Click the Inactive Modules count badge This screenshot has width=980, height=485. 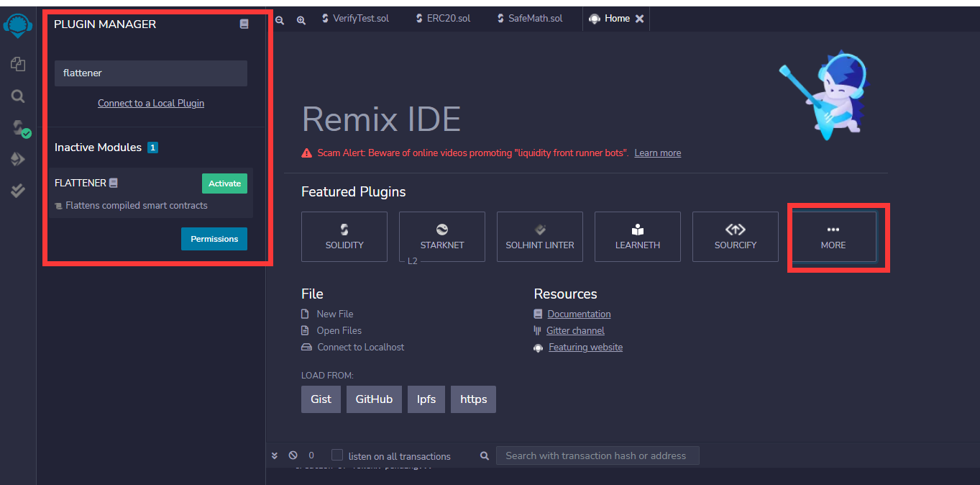click(152, 148)
